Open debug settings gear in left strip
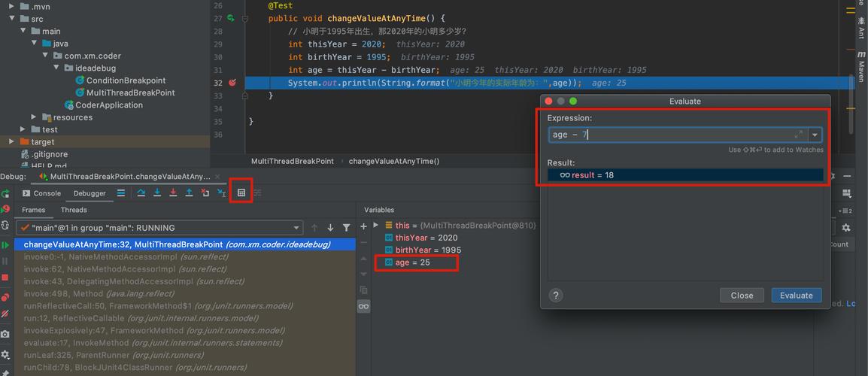 click(x=5, y=354)
